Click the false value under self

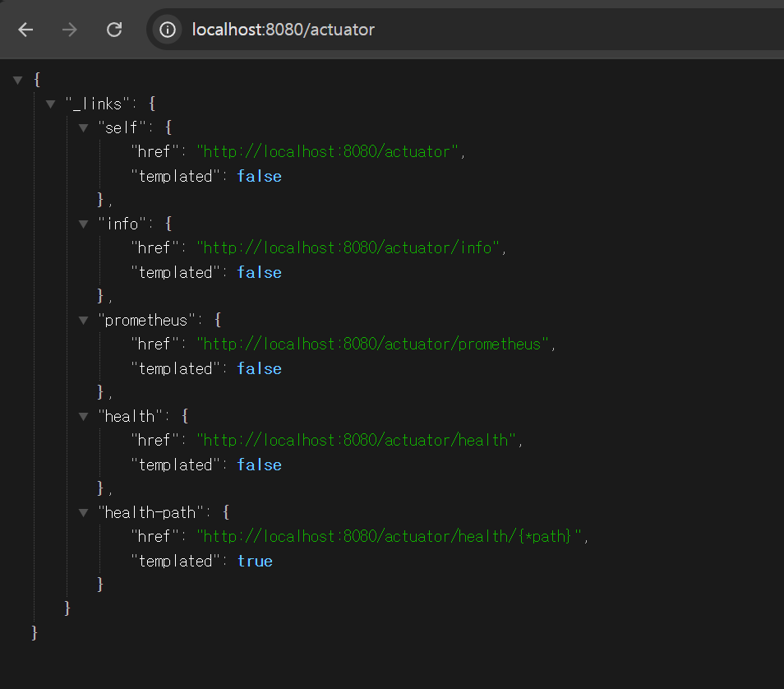(259, 176)
